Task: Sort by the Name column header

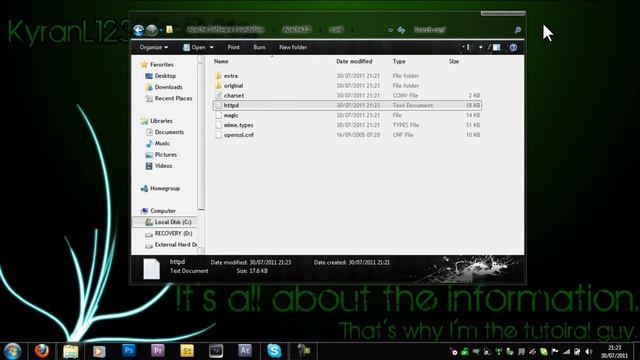Action: click(x=221, y=61)
